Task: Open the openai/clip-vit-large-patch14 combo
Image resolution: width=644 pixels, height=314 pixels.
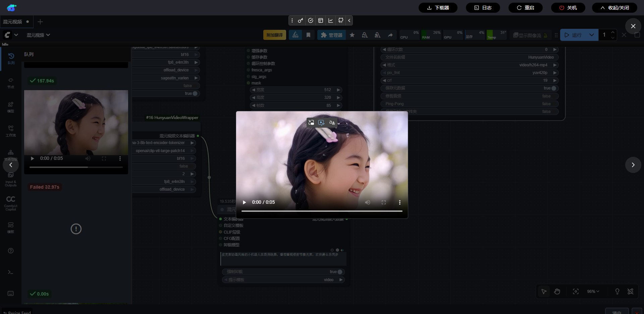Action: click(x=164, y=151)
